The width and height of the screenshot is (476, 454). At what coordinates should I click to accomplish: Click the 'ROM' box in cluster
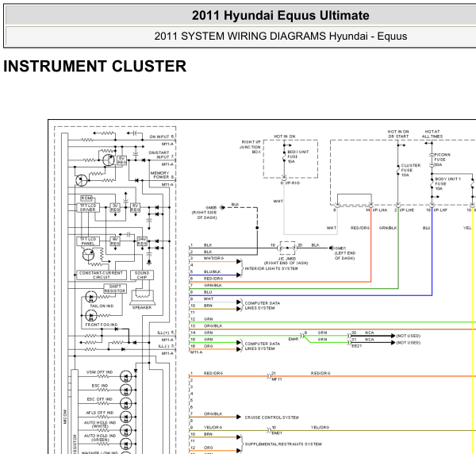86,198
